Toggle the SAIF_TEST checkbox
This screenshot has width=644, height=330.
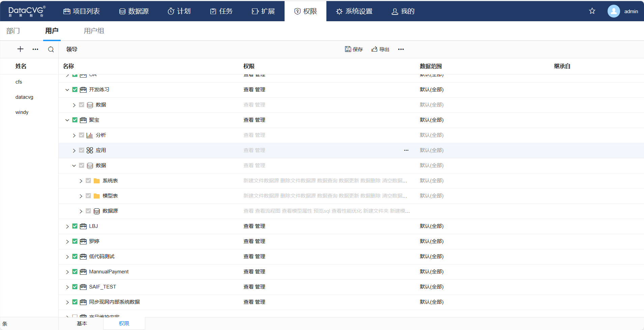tap(75, 287)
